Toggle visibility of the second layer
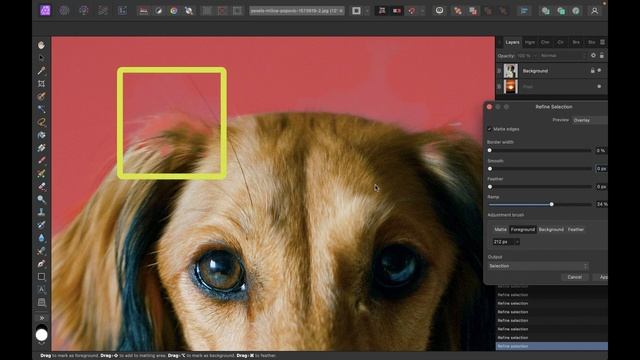The height and width of the screenshot is (360, 640). tap(599, 87)
